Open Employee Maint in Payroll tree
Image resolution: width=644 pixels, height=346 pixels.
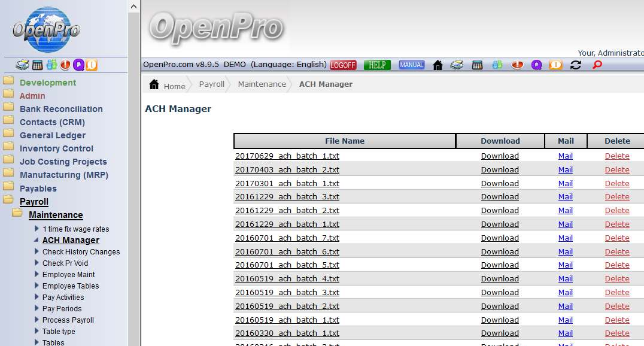point(68,275)
